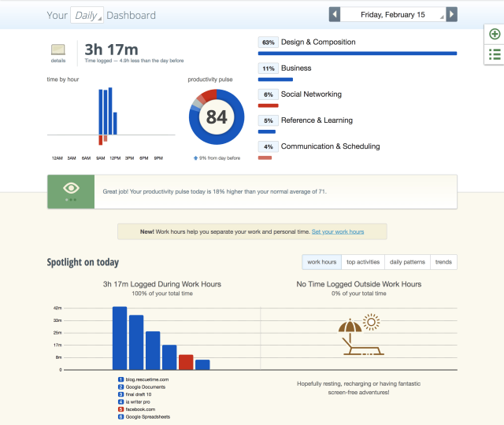Image resolution: width=504 pixels, height=425 pixels.
Task: Click the green eye icon in the notification
Action: [x=71, y=189]
